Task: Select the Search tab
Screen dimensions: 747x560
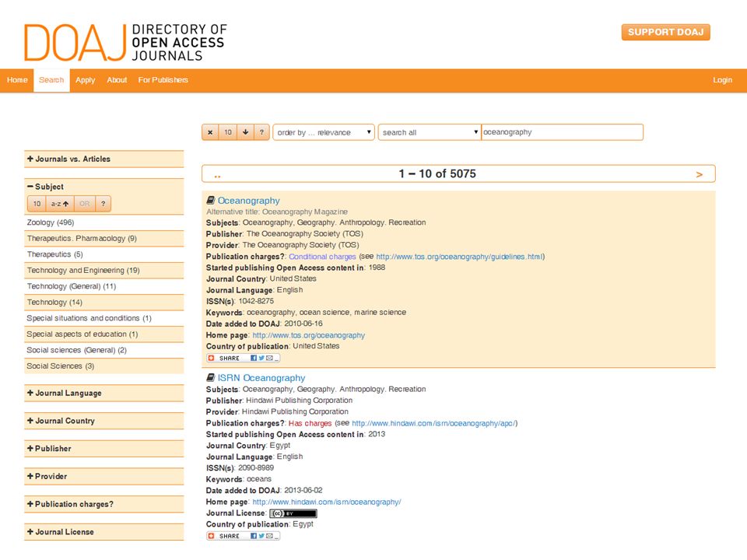Action: coord(51,80)
